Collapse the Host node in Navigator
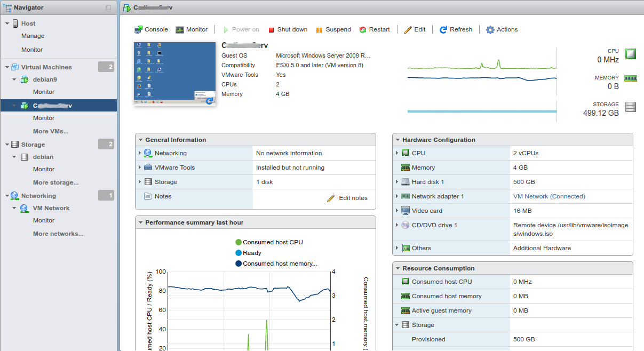Screen dimensions: 644x351 (7, 23)
